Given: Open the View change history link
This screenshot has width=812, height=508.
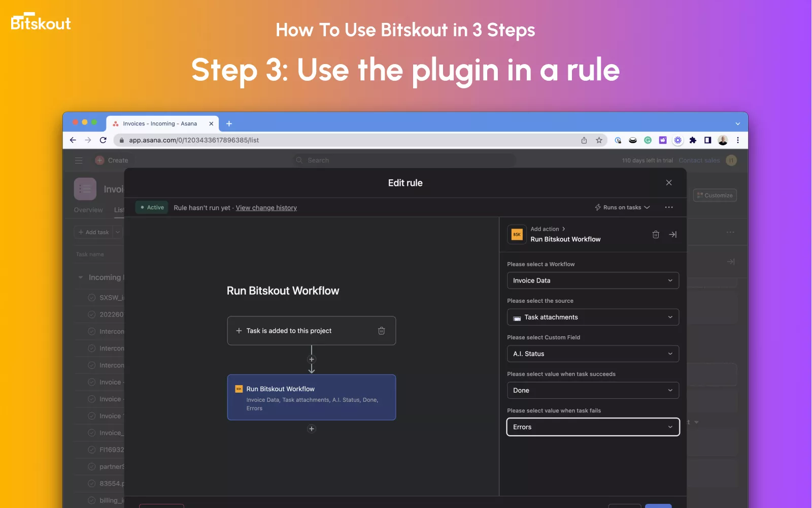Looking at the screenshot, I should coord(266,208).
